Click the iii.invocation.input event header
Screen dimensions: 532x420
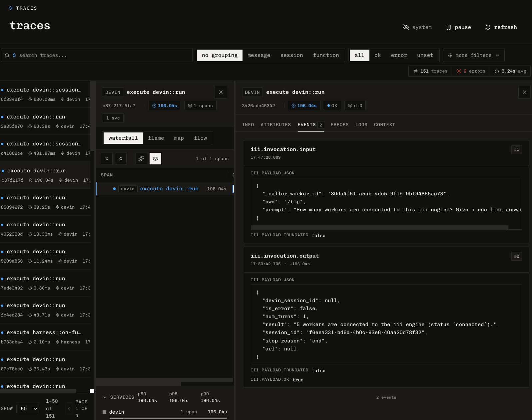pos(386,153)
